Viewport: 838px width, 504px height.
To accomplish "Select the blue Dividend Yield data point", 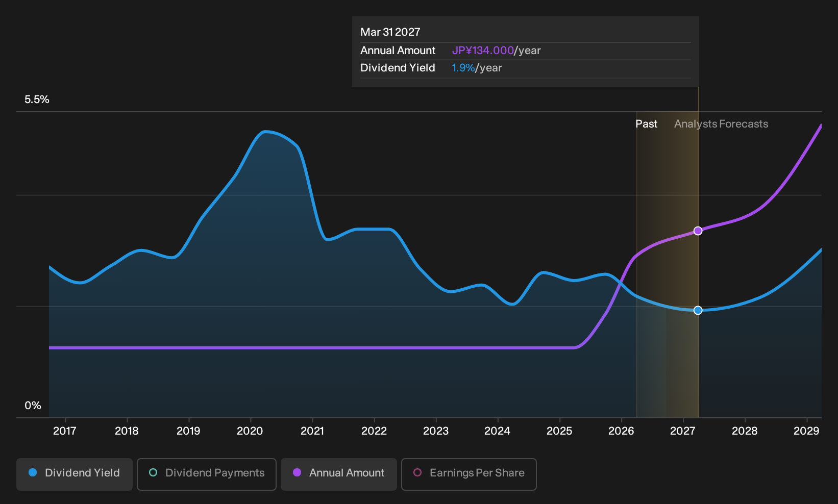I will [698, 310].
